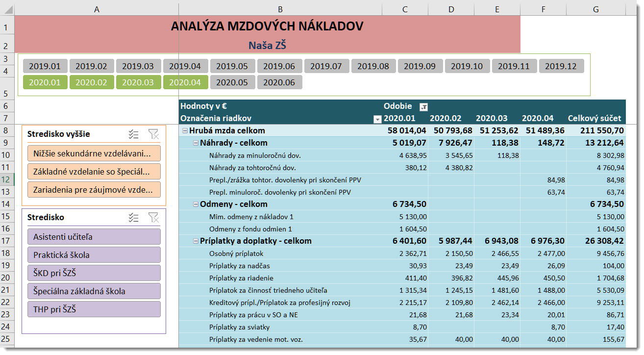Toggle multi-select in Stredisko vyššie slicer
Viewport: 644px width, 355px height.
pos(133,134)
